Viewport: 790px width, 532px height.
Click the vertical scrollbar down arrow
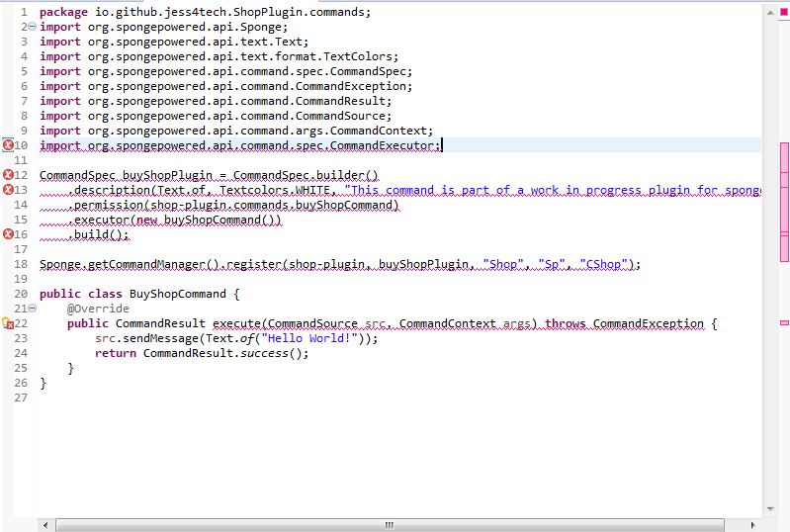click(770, 509)
